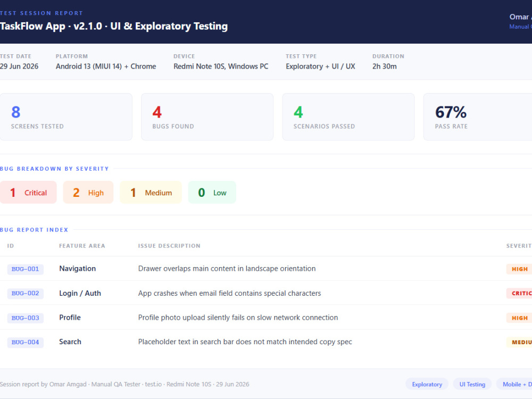Click test type 'Exploratory + UI / UX'
The height and width of the screenshot is (399, 532).
[x=320, y=66]
